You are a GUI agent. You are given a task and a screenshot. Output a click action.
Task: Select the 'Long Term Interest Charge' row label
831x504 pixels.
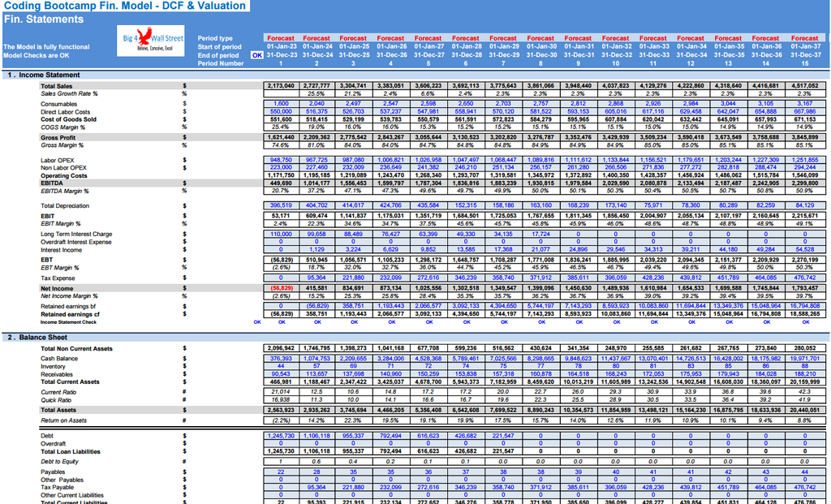[76, 234]
